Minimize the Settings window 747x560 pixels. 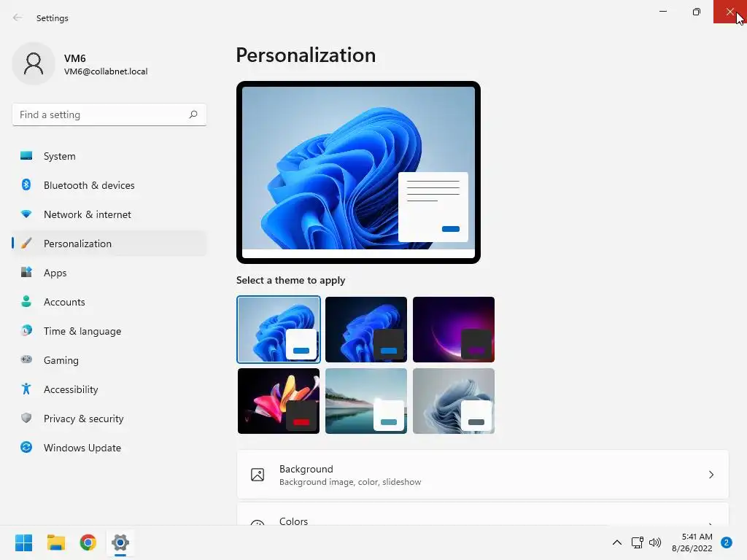(x=662, y=12)
